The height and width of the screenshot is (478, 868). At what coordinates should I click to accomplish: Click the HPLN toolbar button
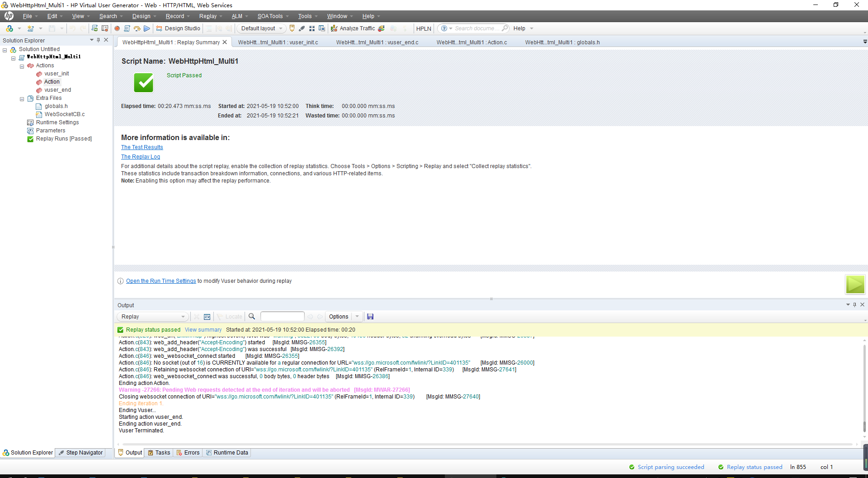424,28
